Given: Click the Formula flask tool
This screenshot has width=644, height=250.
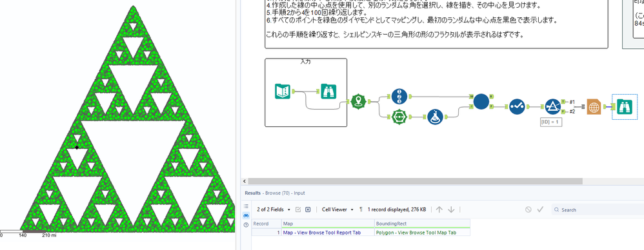Looking at the screenshot, I should coord(435,117).
